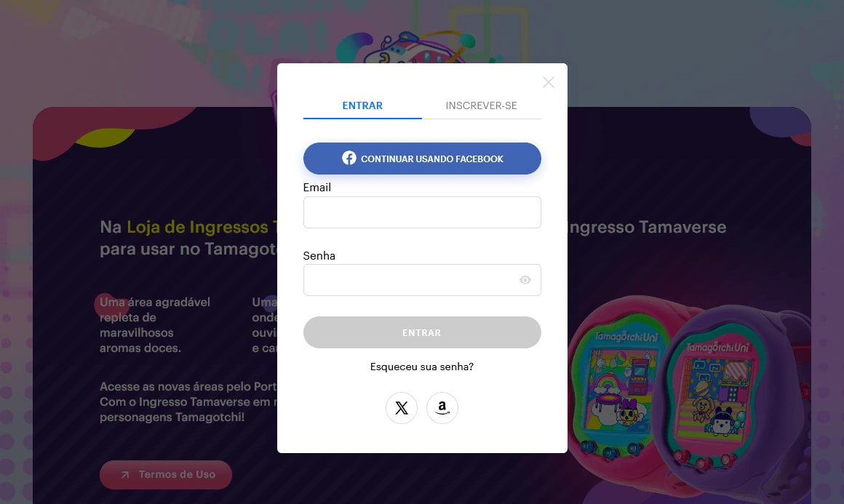Toggle password visibility eye icon
Viewport: 844px width, 504px height.
[525, 280]
